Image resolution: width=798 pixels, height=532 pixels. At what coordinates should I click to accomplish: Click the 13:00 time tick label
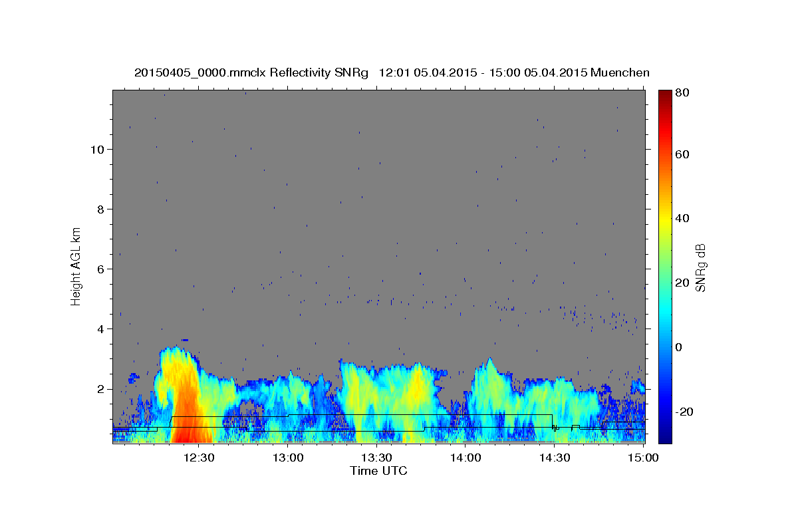click(x=288, y=458)
